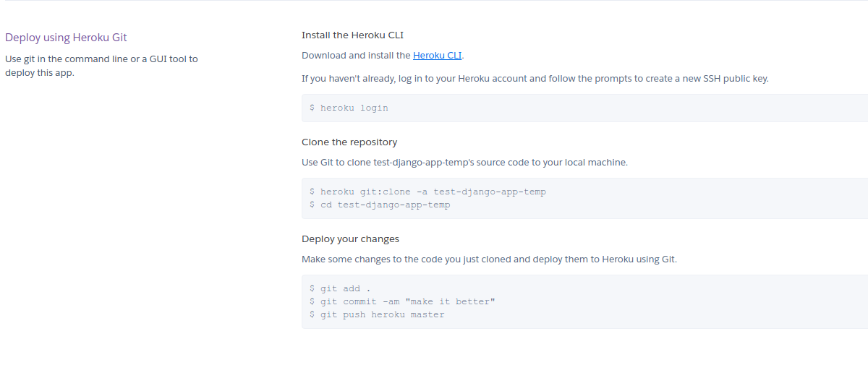Click the "deploy this app." text line
The width and height of the screenshot is (868, 365).
coord(40,72)
